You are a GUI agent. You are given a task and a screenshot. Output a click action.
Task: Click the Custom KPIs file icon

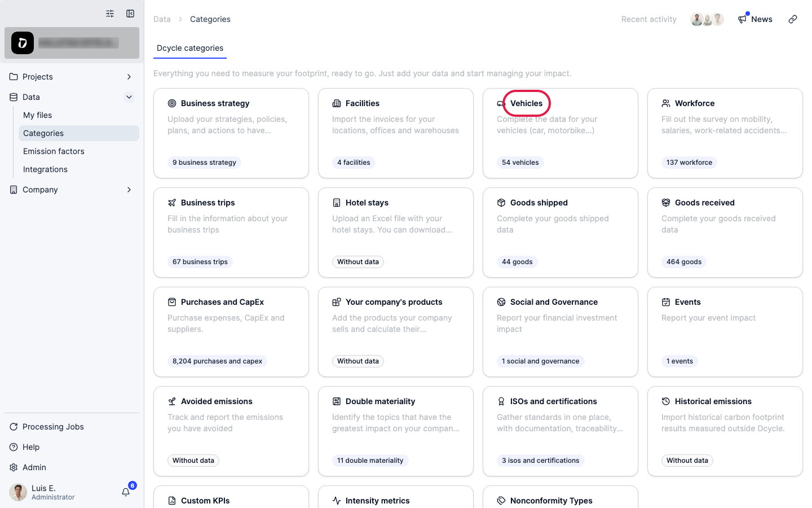coord(172,501)
